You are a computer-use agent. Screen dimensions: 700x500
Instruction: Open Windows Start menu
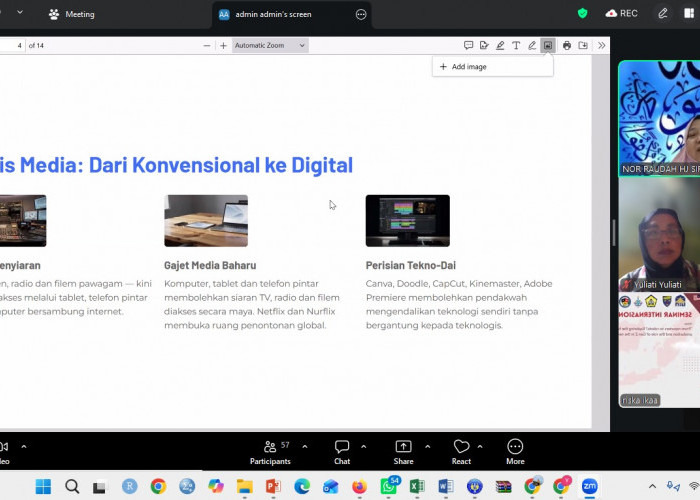tap(43, 486)
